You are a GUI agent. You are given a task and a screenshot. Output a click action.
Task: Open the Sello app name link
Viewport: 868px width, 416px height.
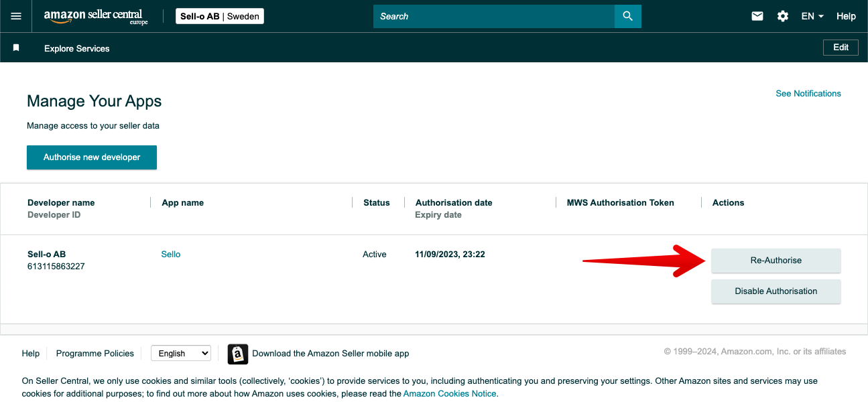click(171, 254)
